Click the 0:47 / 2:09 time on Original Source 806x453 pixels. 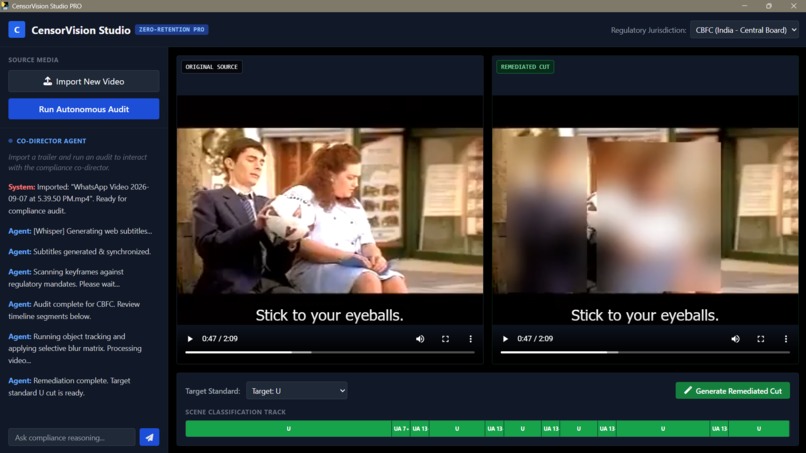pos(219,339)
